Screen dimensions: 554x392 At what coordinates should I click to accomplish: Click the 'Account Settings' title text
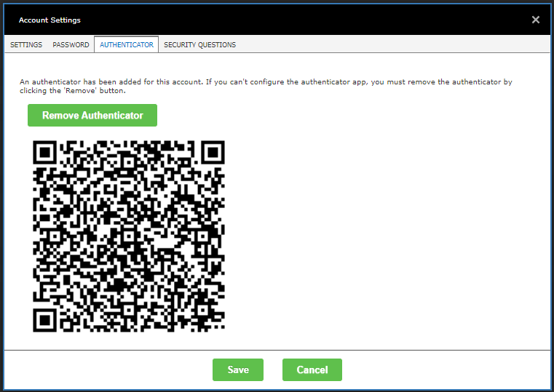click(x=50, y=20)
